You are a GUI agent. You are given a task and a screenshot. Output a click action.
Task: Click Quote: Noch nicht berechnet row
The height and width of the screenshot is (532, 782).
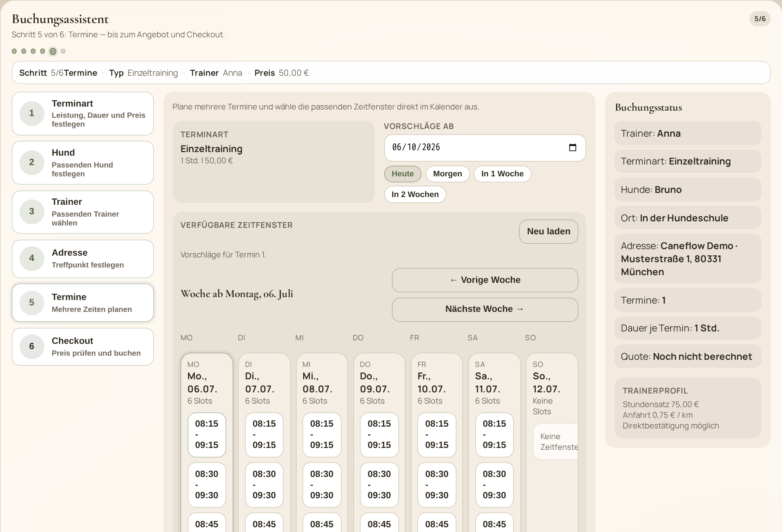point(688,357)
